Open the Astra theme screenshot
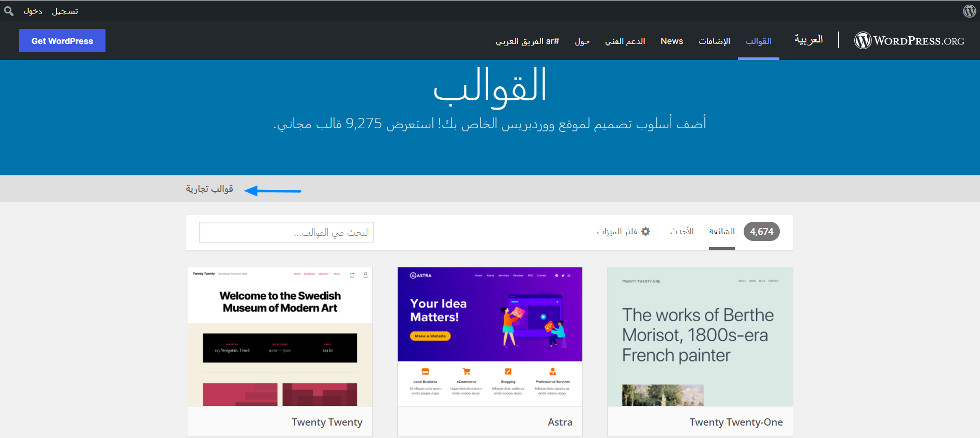980x438 pixels. 490,337
